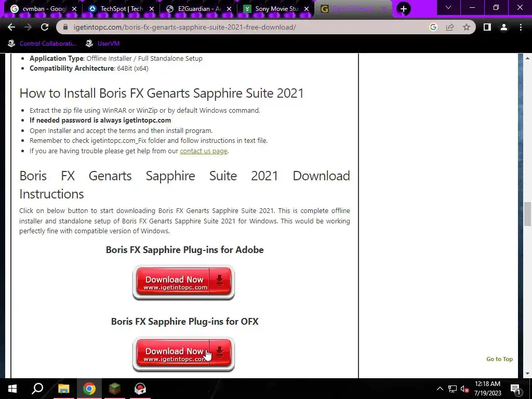Viewport: 532px width, 399px height.
Task: Share this page via share icon
Action: [450, 27]
